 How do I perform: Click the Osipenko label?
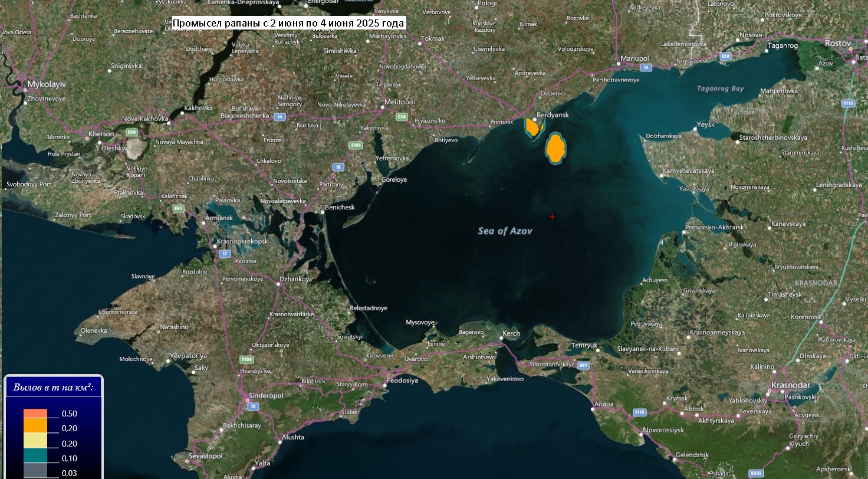pos(553,93)
